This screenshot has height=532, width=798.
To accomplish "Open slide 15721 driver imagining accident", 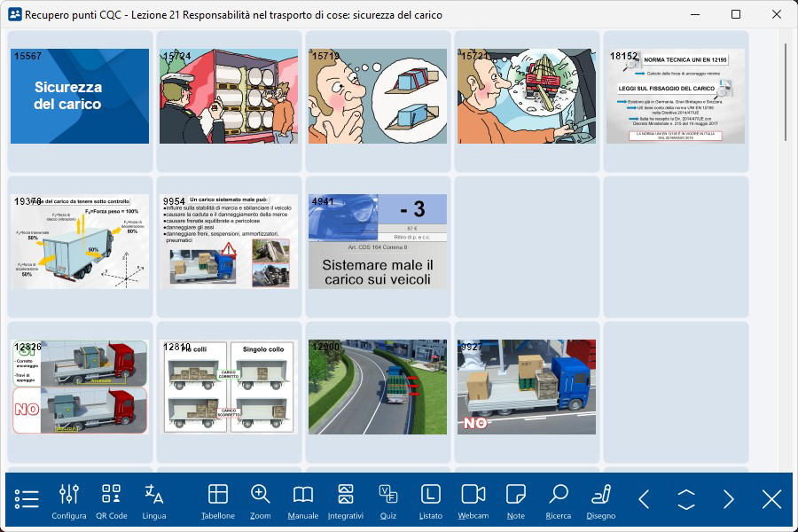I will (527, 97).
